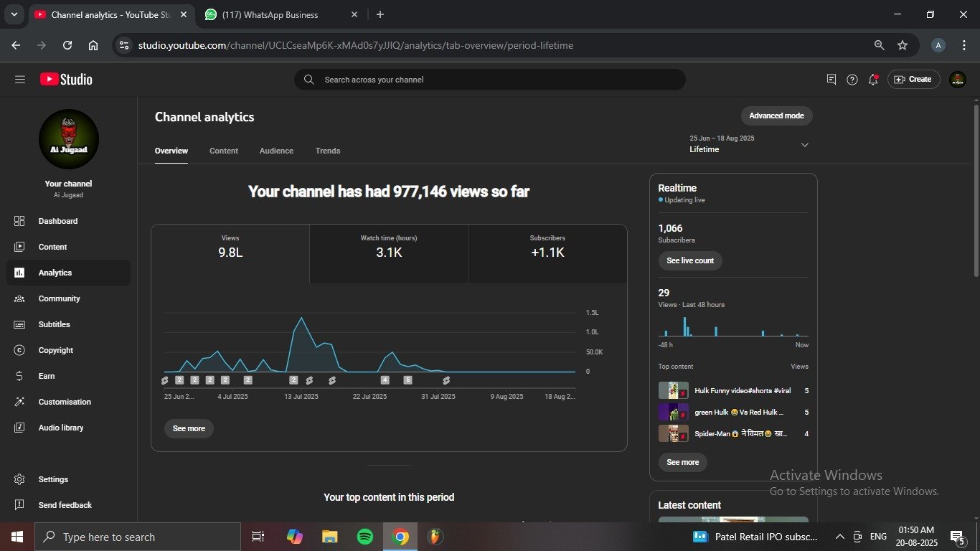Expand the Lifetime date range dropdown

coord(804,145)
